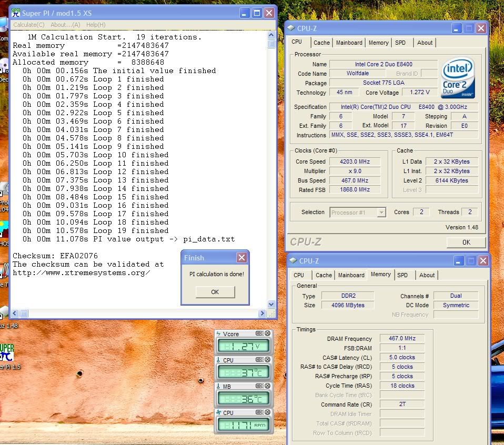Image resolution: width=504 pixels, height=445 pixels.
Task: Click the Command Rate 2T value
Action: pyautogui.click(x=402, y=404)
